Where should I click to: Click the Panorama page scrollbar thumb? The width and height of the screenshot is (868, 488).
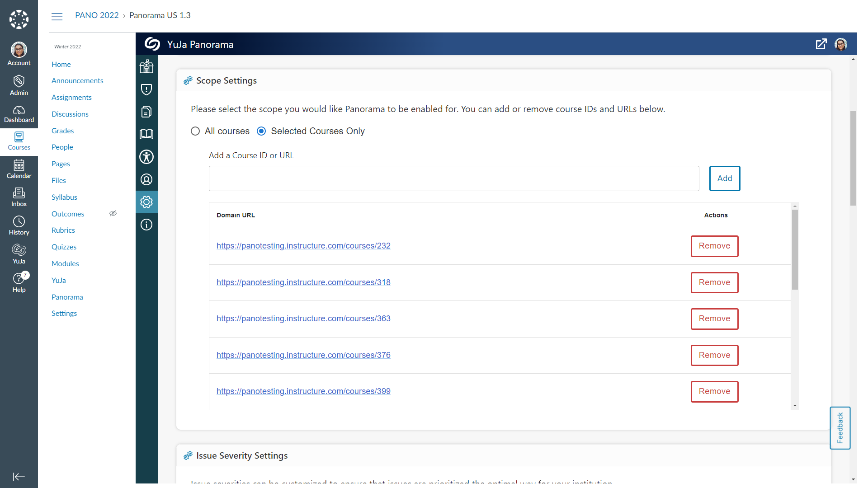(x=853, y=158)
